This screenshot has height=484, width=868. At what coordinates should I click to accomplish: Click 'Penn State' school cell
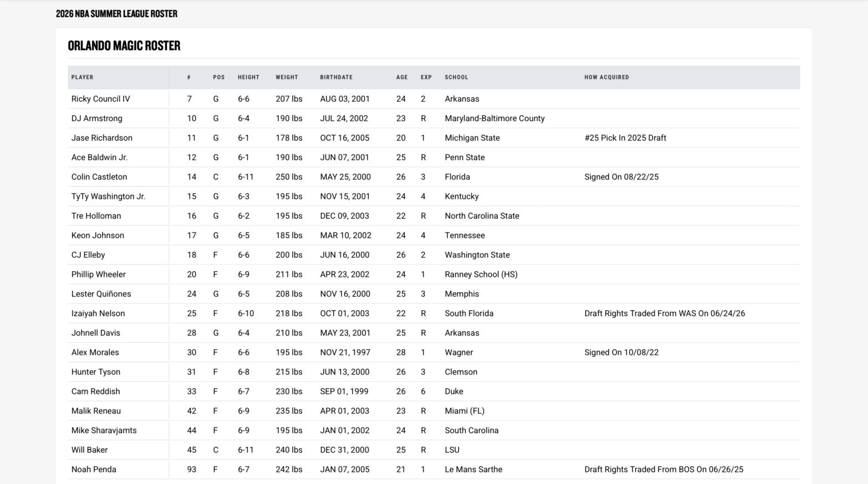pos(465,157)
